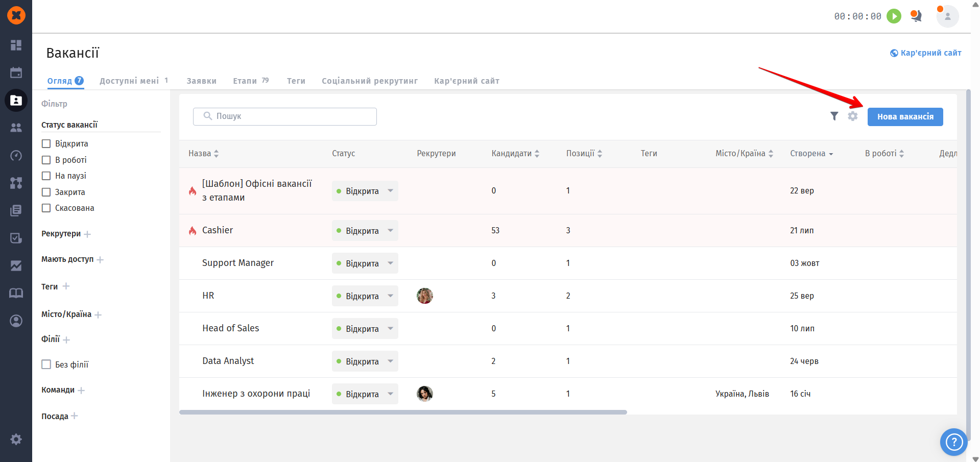980x462 pixels.
Task: Switch to the 'Етапи' tab
Action: [245, 81]
